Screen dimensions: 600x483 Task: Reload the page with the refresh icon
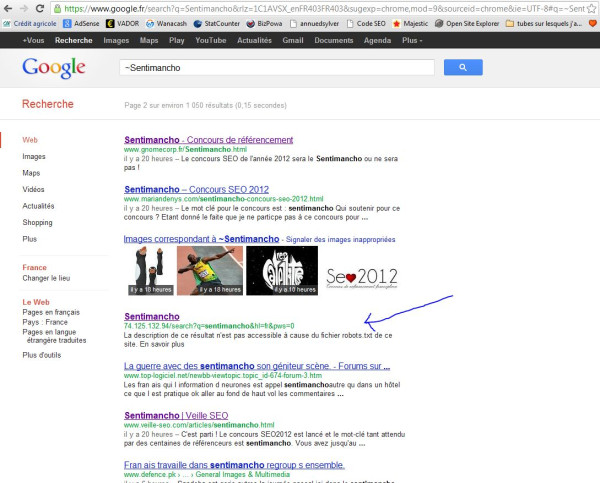pos(39,8)
